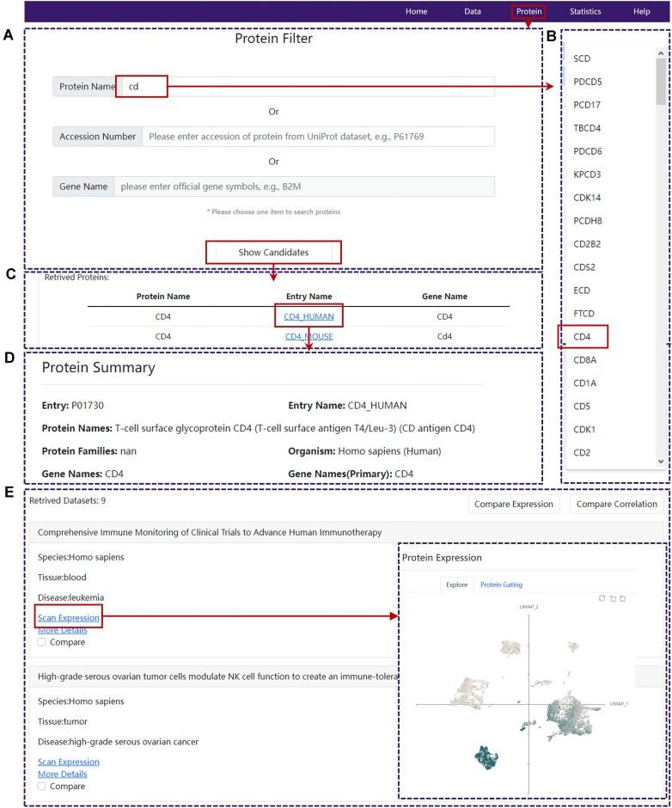Tick Compare checkbox for the leukemia dataset
Image resolution: width=672 pixels, height=808 pixels.
42,642
